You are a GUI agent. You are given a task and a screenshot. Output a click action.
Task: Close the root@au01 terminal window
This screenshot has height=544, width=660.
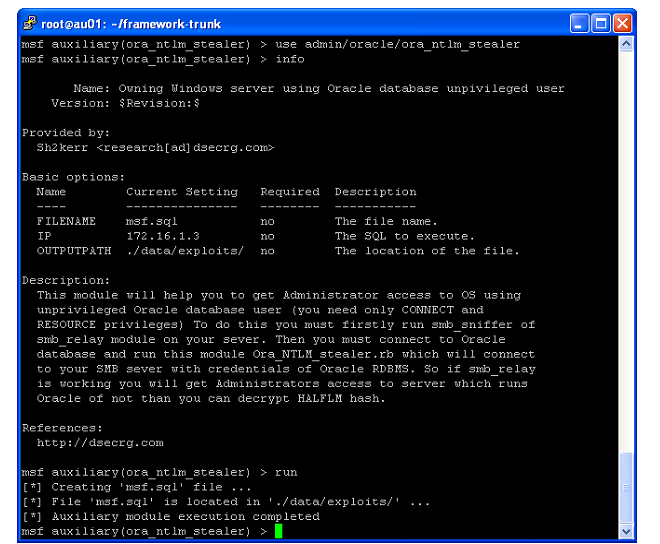(622, 23)
